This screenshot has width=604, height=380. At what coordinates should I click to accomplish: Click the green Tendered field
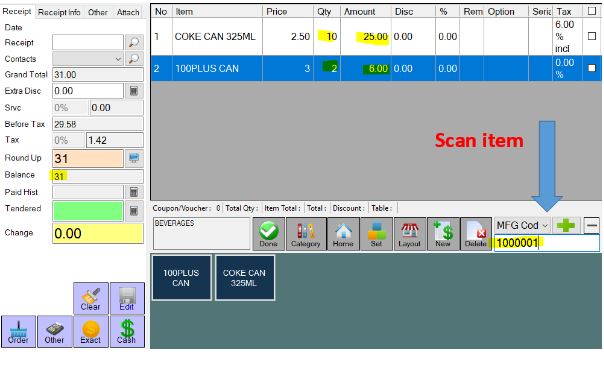(88, 210)
